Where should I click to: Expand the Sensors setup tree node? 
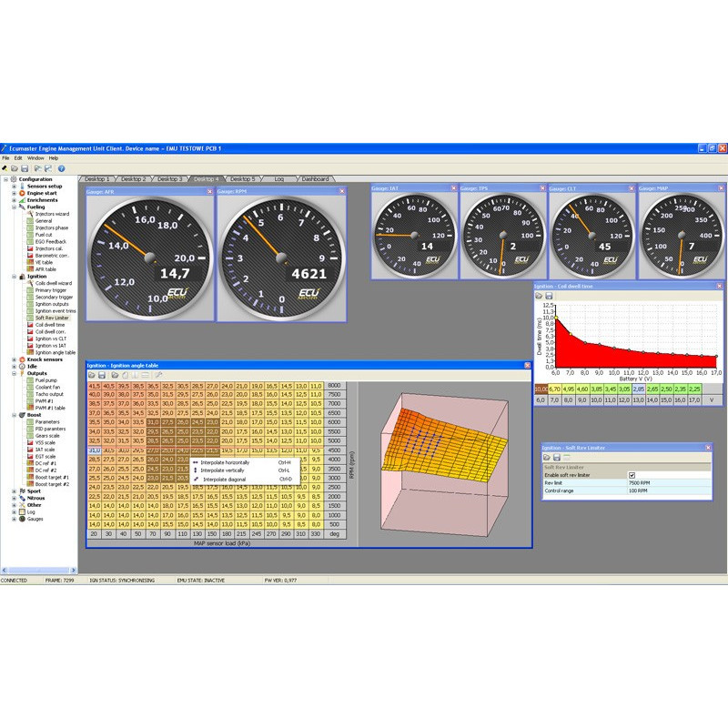coord(14,186)
